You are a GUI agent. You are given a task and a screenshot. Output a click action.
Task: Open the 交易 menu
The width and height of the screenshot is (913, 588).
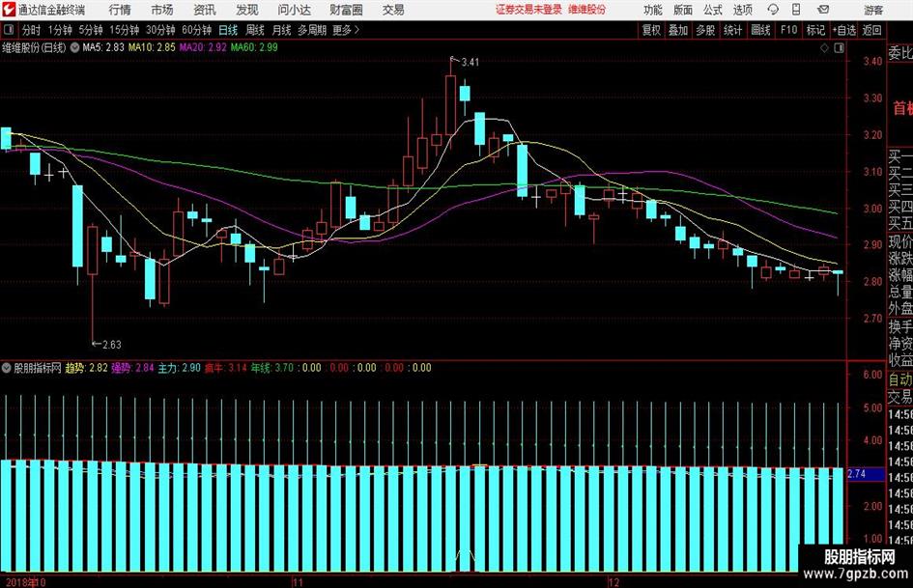(393, 10)
